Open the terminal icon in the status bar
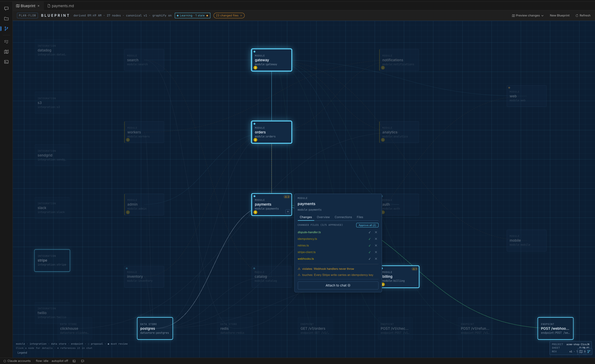This screenshot has height=364, width=595. (74, 361)
